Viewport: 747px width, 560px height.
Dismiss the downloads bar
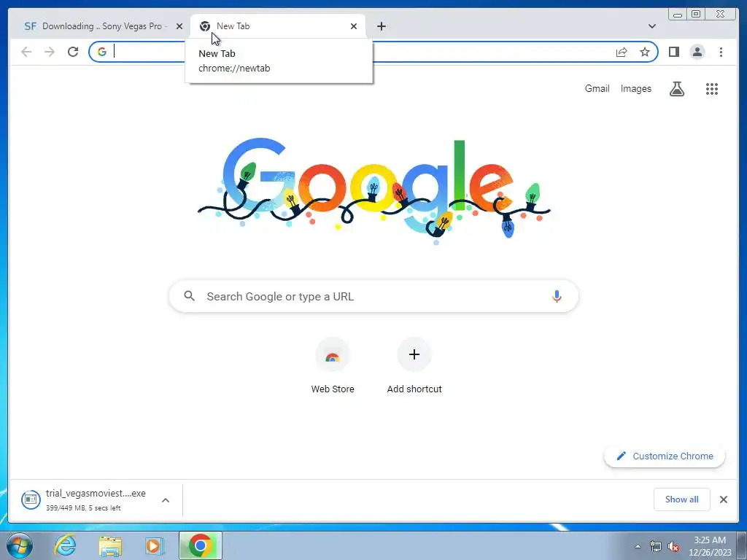tap(723, 499)
